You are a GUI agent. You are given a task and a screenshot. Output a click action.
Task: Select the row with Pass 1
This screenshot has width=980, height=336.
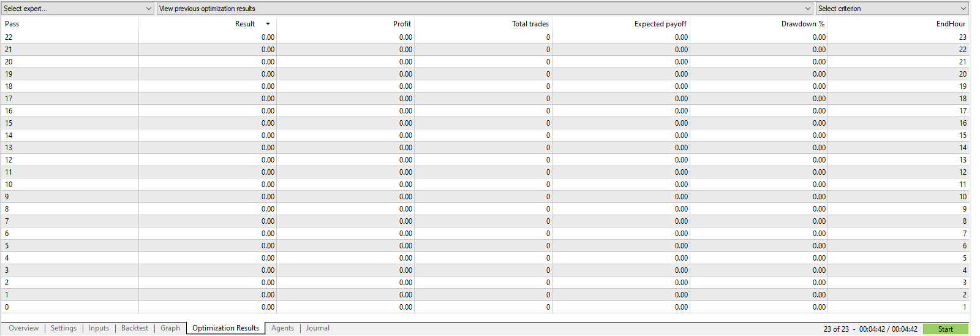(484, 295)
